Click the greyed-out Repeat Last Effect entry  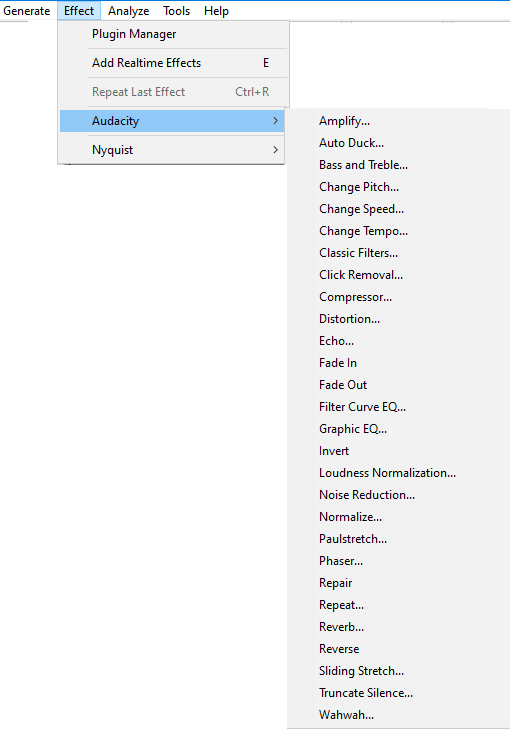173,92
